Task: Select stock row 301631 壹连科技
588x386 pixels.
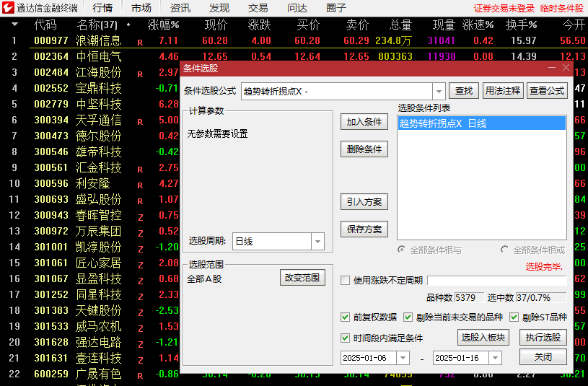Action: tap(90, 359)
